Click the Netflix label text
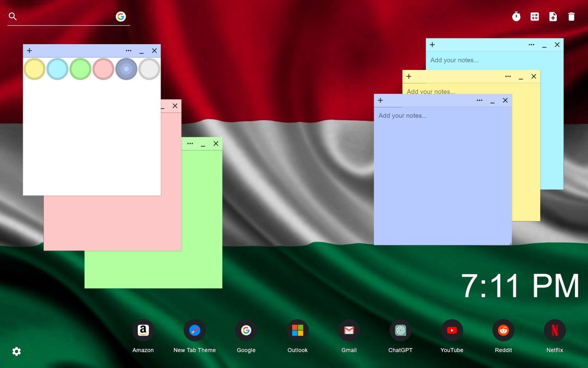The height and width of the screenshot is (368, 588). point(555,350)
